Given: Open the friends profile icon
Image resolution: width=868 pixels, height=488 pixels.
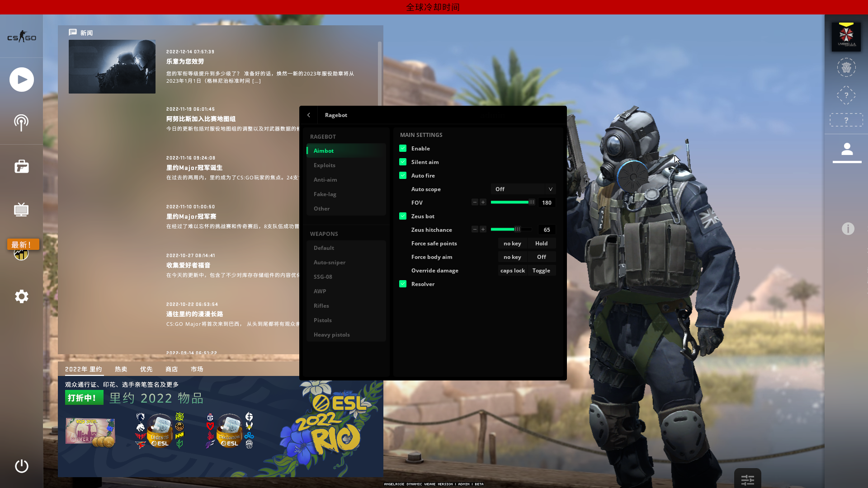Looking at the screenshot, I should coord(847,149).
